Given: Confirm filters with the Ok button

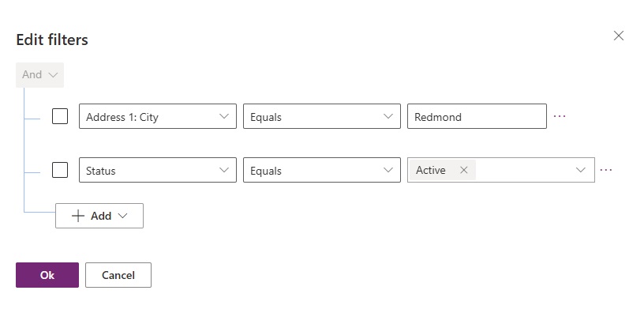Looking at the screenshot, I should pos(47,275).
